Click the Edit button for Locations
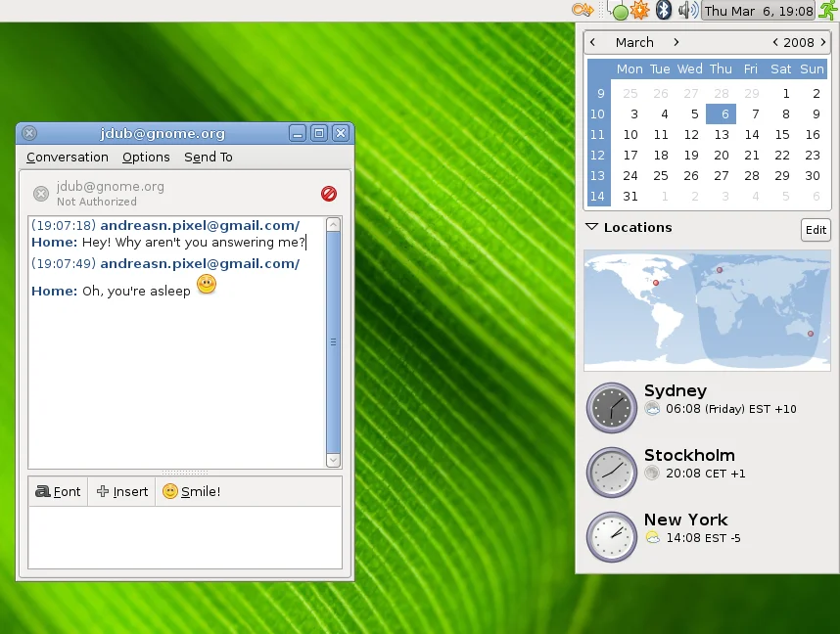Image resolution: width=840 pixels, height=634 pixels. tap(816, 230)
